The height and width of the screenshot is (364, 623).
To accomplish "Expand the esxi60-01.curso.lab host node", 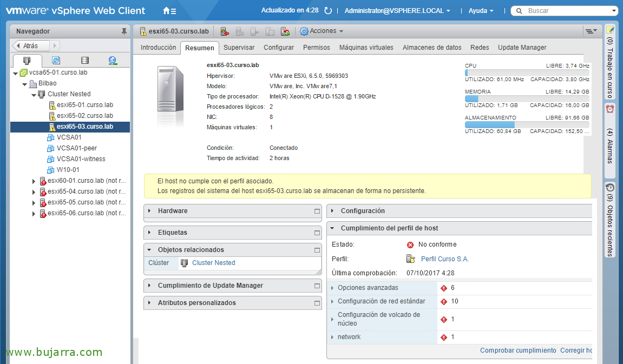I will point(34,181).
